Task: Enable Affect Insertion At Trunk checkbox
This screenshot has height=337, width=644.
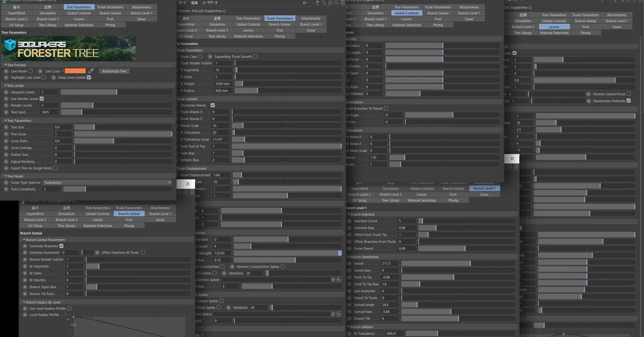Action: pos(143,252)
